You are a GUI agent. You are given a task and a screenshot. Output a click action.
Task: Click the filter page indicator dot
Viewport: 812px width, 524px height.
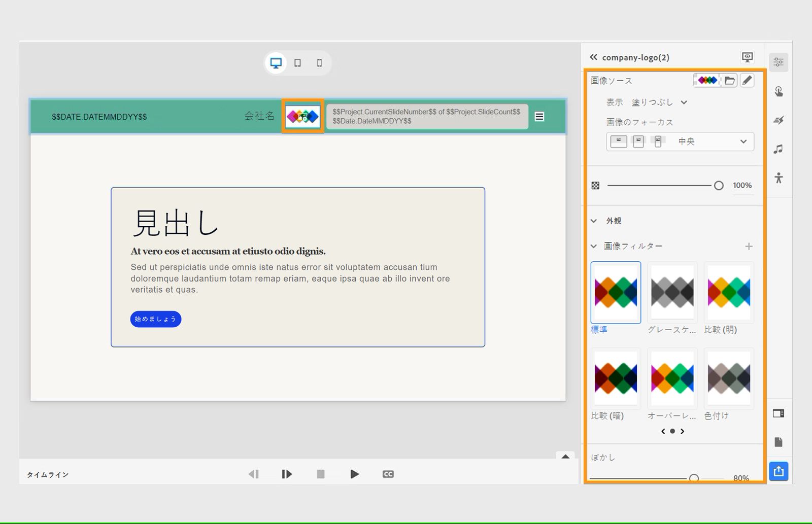click(x=672, y=431)
